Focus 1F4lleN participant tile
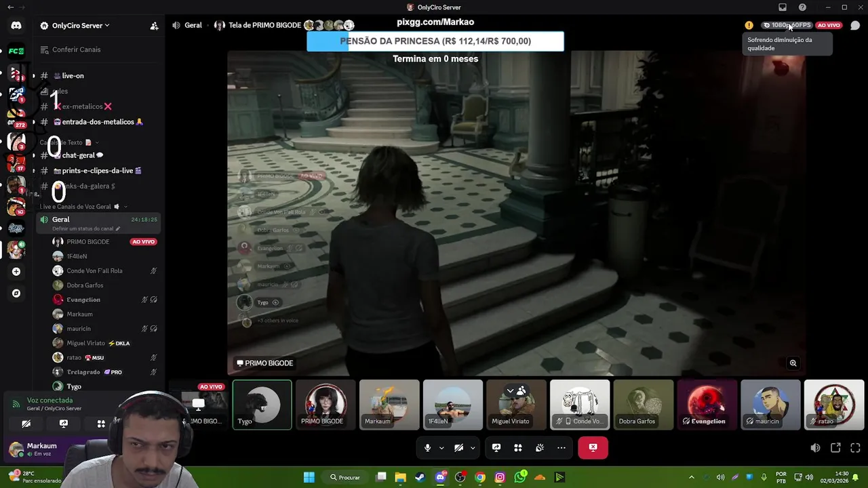This screenshot has height=488, width=868. [453, 405]
